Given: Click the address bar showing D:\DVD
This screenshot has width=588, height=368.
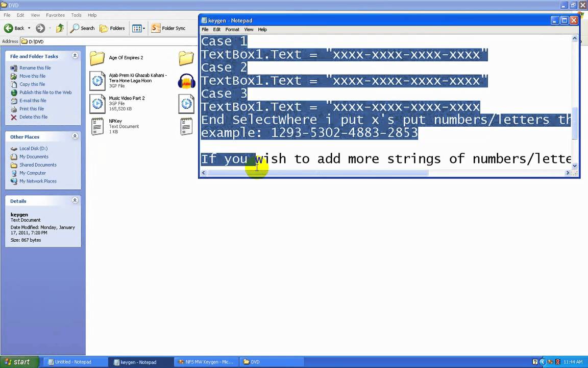Looking at the screenshot, I should 109,41.
